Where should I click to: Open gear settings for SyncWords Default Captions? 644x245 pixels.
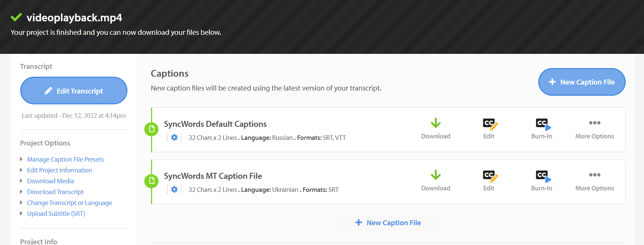(174, 138)
